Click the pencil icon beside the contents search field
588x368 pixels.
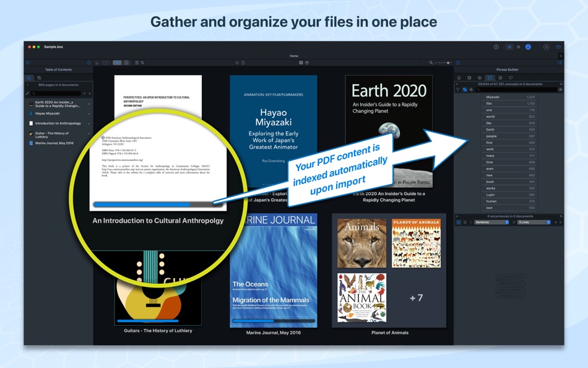pos(27,93)
